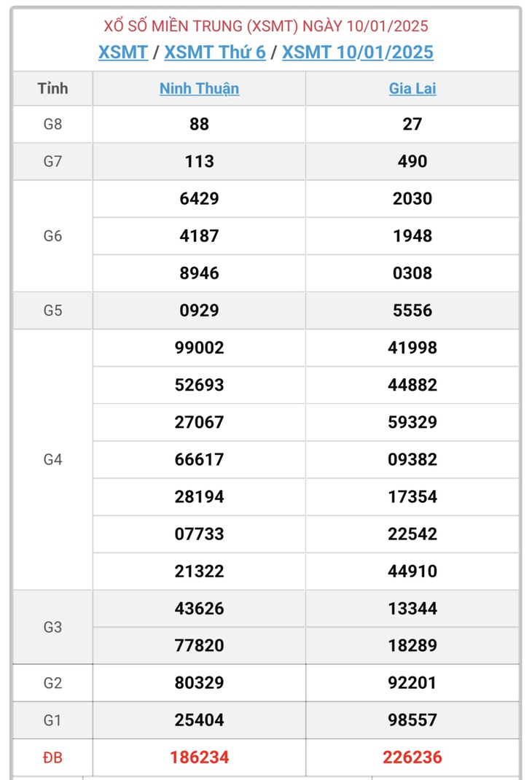Click the ĐB row label
Image resolution: width=532 pixels, height=780 pixels.
pyautogui.click(x=52, y=757)
